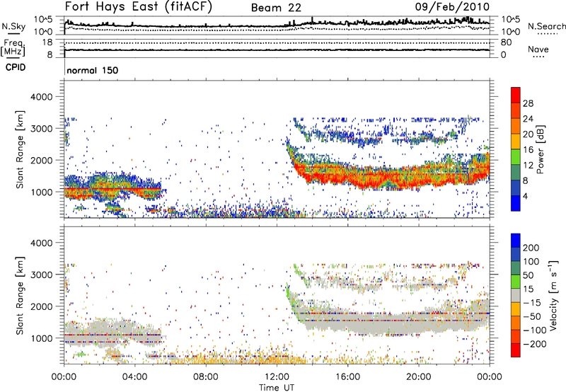Click the "12:00" time axis label
566x392 pixels.
tap(277, 377)
